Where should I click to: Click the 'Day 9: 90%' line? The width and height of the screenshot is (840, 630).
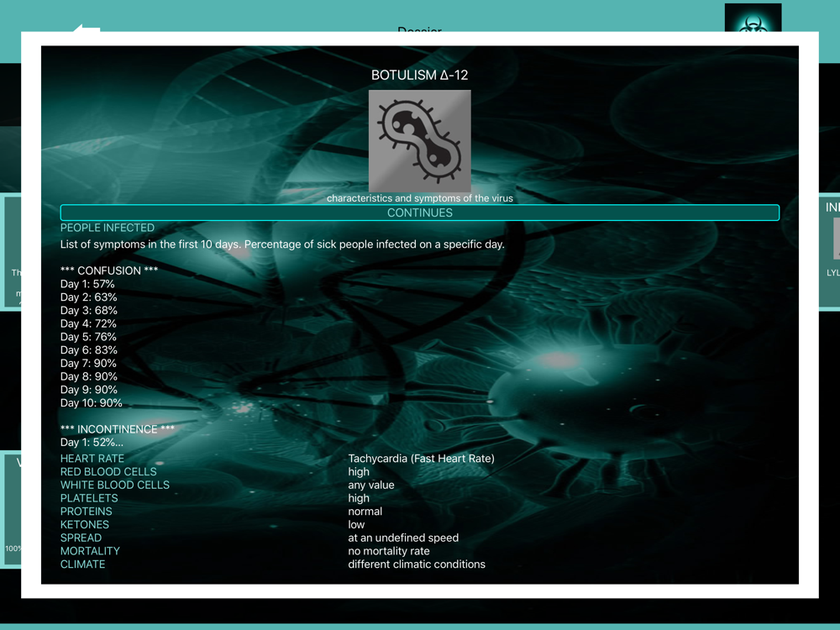[x=88, y=390]
